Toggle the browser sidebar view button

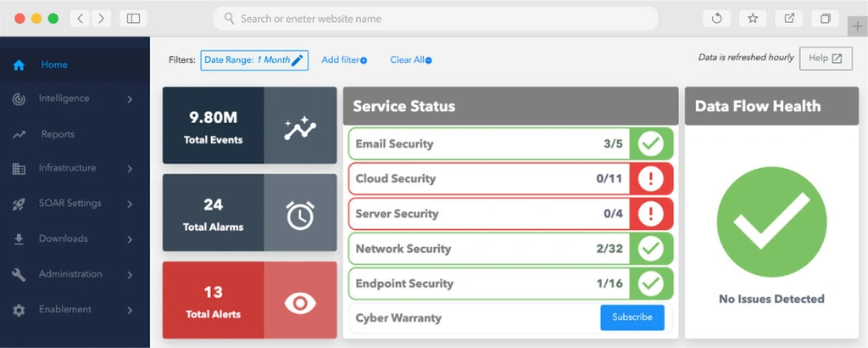point(133,19)
